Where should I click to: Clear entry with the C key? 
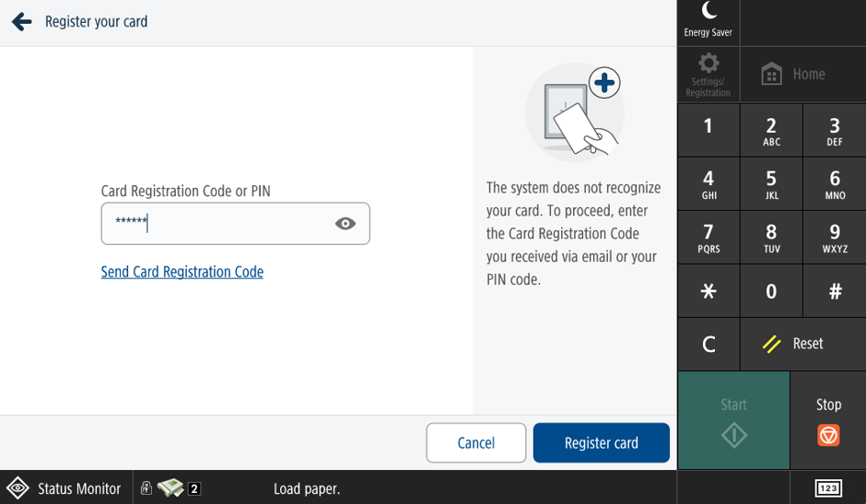pyautogui.click(x=708, y=344)
